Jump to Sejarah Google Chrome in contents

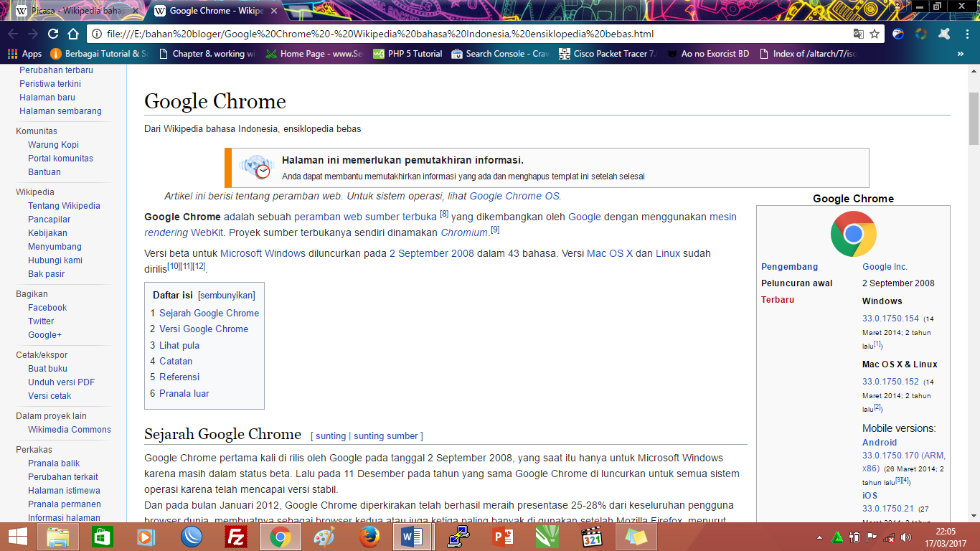pyautogui.click(x=209, y=313)
